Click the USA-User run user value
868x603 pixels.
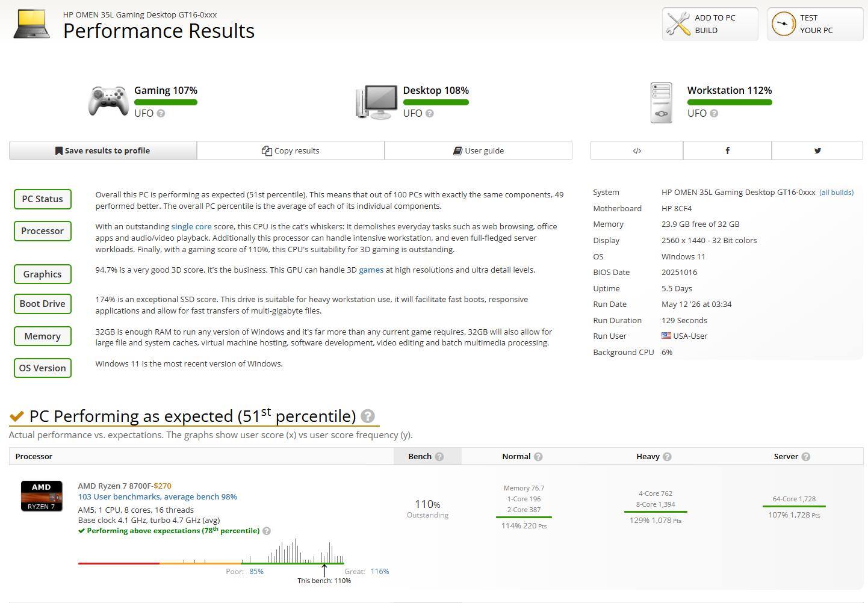coord(690,336)
